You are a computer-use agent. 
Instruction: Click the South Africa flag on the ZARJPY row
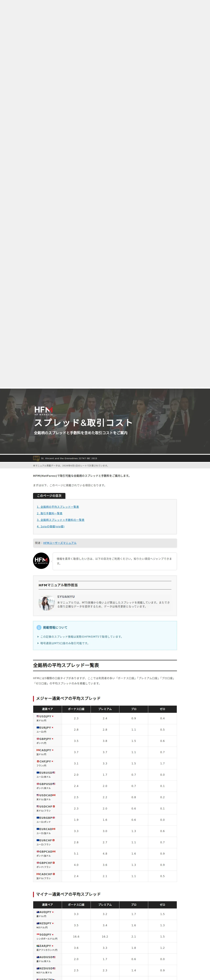(x=38, y=946)
